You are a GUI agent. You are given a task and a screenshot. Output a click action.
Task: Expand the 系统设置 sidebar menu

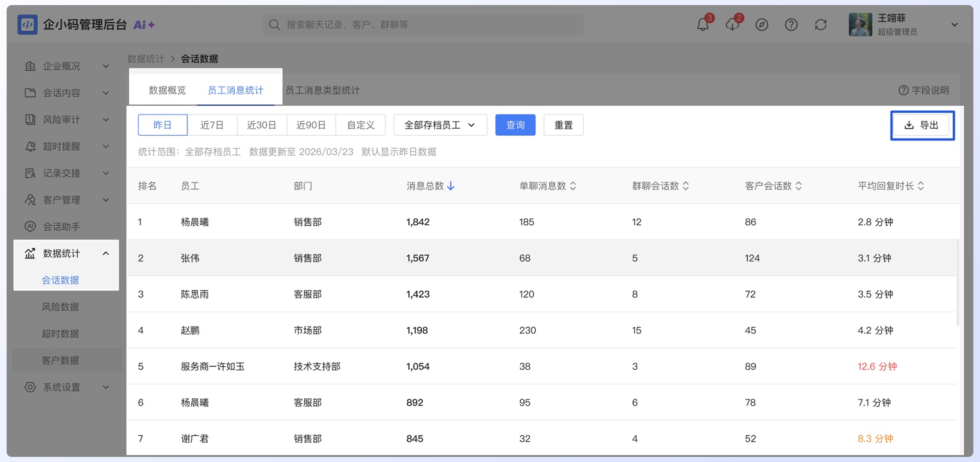tap(67, 387)
